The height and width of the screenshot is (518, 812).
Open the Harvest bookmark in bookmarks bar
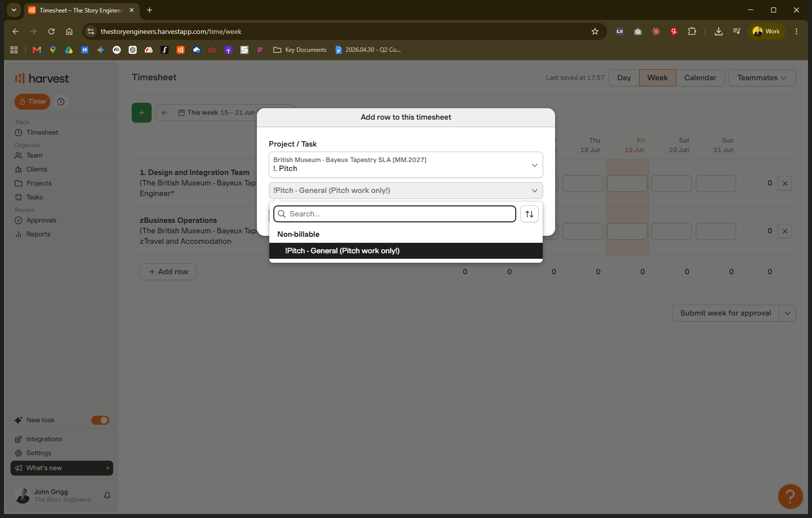pyautogui.click(x=181, y=50)
